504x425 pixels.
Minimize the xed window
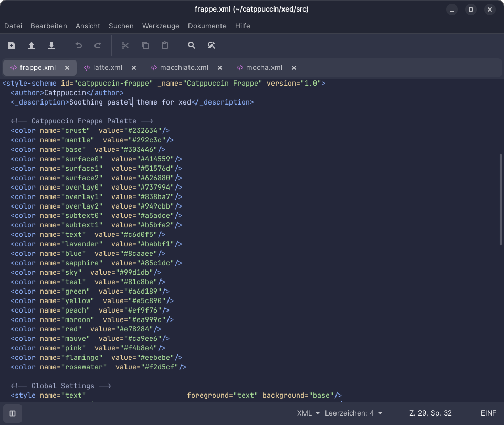[x=452, y=9]
